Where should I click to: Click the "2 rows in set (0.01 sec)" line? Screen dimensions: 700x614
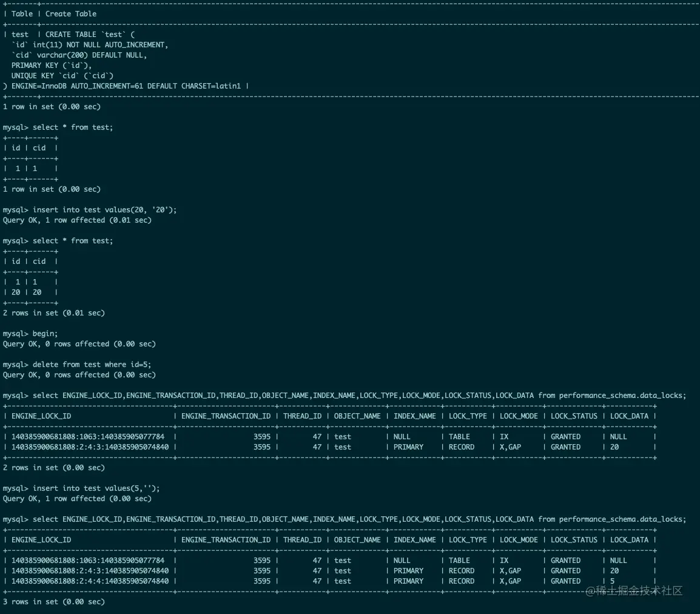(x=53, y=313)
